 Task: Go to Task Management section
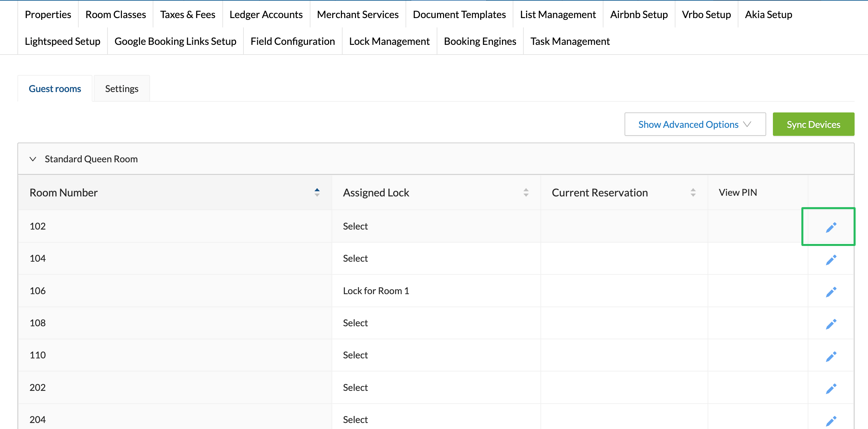coord(570,41)
